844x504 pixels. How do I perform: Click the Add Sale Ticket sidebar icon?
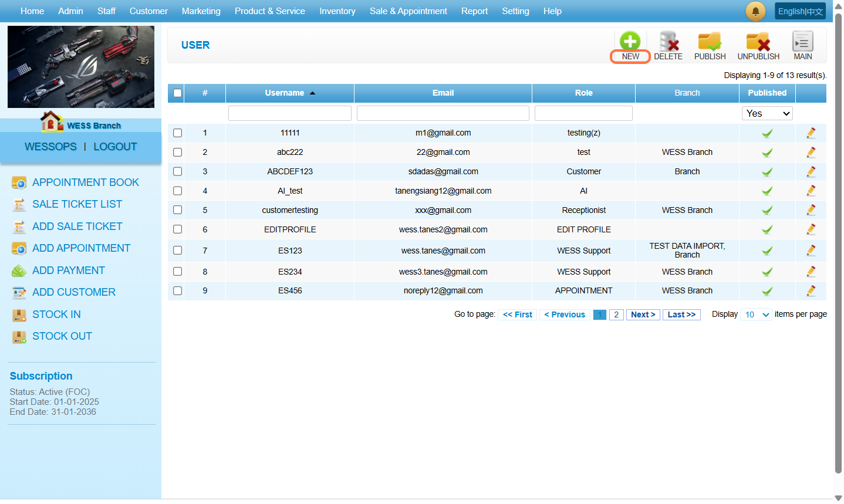(x=19, y=227)
